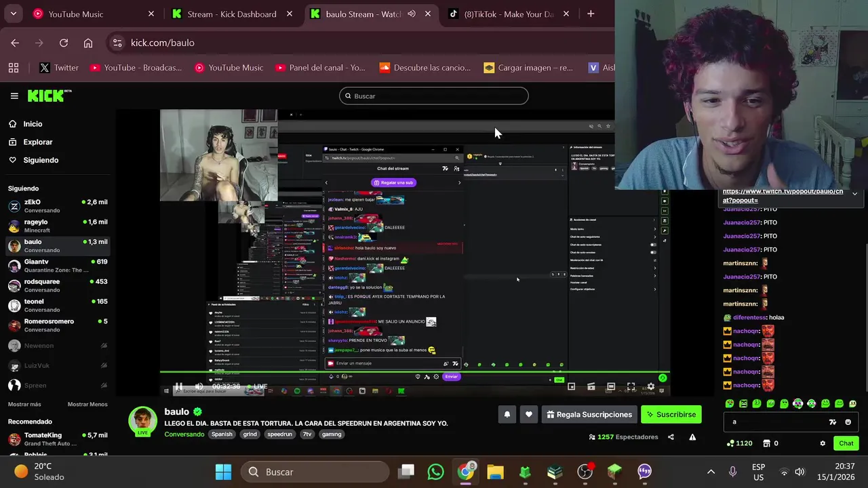Viewport: 868px width, 488px height.
Task: Click Regala Suscripciones button
Action: [x=589, y=414]
